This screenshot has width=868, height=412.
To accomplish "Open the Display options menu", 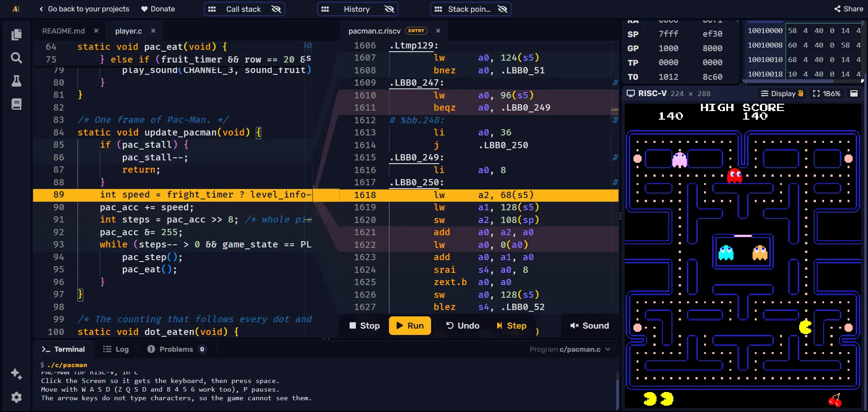I will (x=782, y=93).
